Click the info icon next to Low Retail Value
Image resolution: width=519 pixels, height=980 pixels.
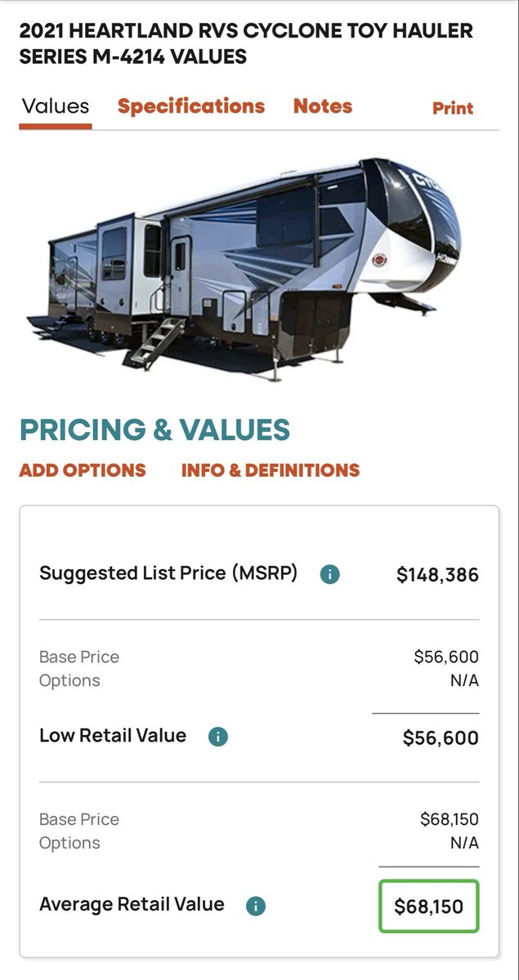point(217,737)
